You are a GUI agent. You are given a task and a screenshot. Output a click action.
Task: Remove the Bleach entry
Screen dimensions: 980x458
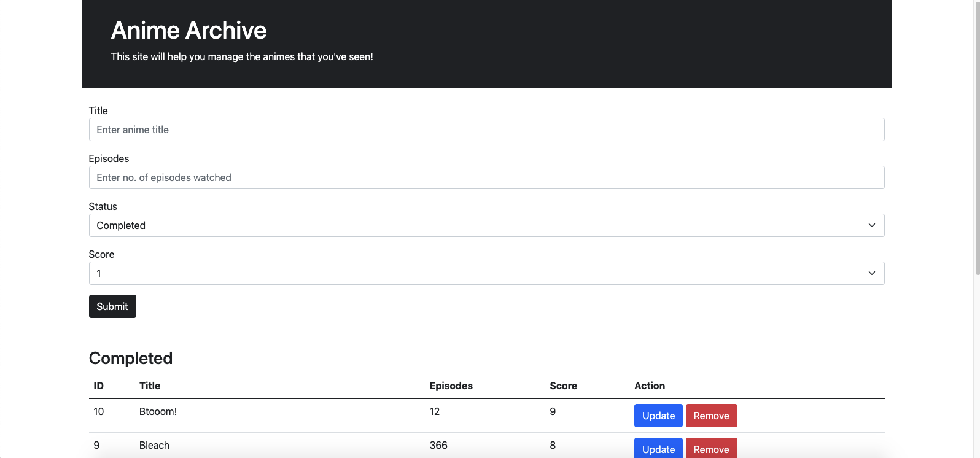711,449
